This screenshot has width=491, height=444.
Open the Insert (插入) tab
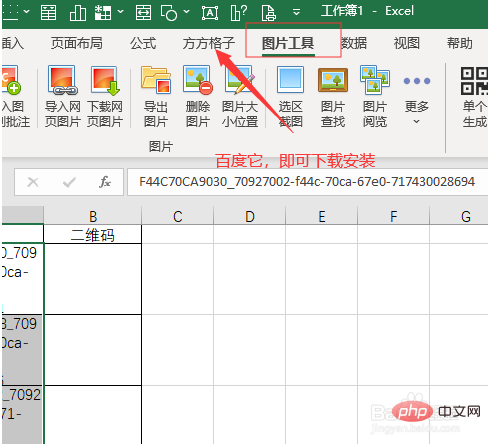[x=13, y=43]
